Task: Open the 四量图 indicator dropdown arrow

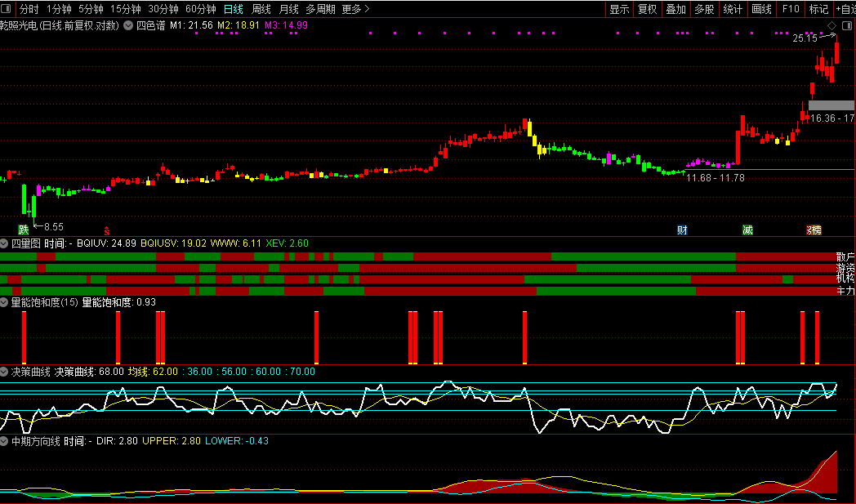Action: pos(5,243)
